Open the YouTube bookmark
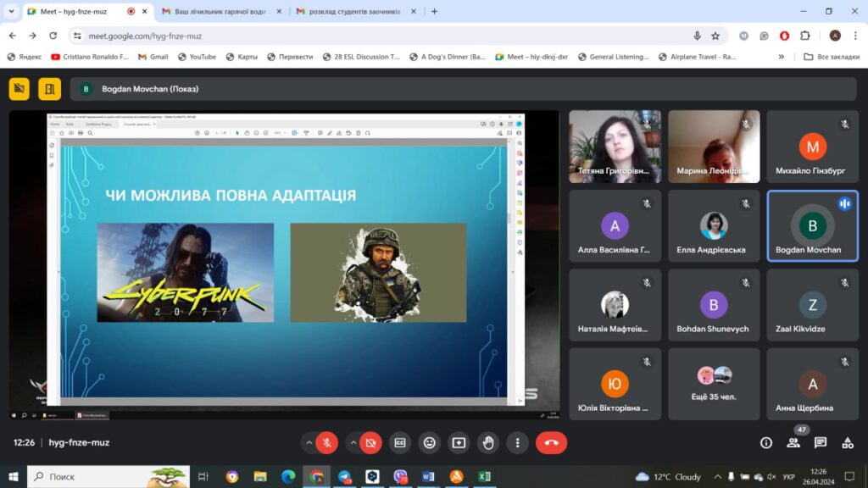868x488 pixels. point(197,57)
